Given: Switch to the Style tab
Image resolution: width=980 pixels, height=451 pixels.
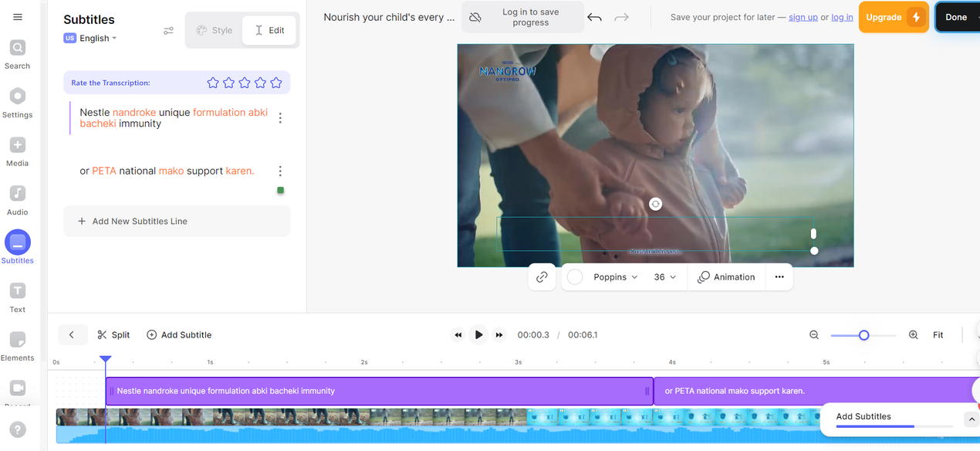Looking at the screenshot, I should point(214,30).
